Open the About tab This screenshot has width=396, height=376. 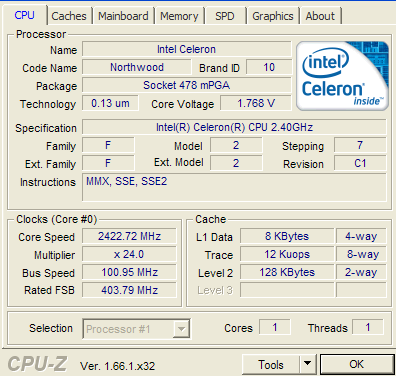click(x=320, y=16)
